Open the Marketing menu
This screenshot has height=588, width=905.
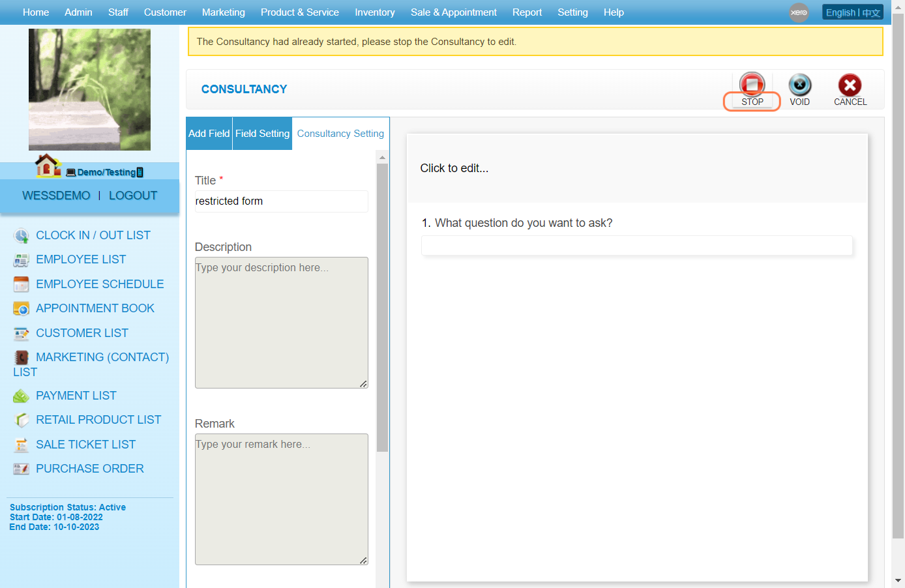[224, 12]
